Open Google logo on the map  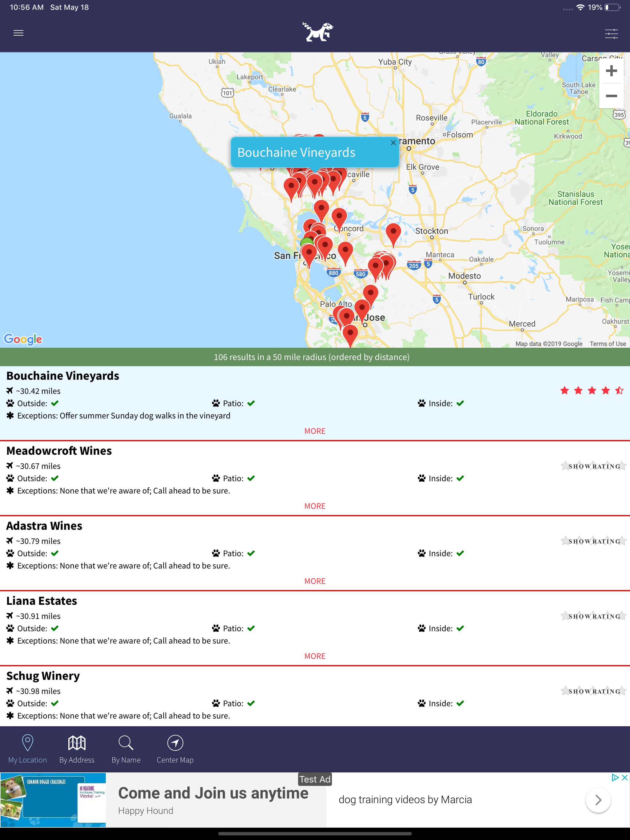(23, 339)
